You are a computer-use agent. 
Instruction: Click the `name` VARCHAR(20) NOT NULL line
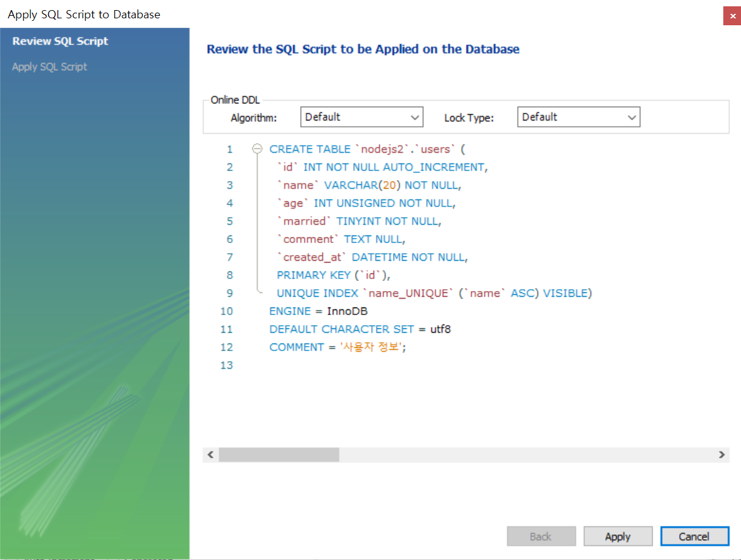369,185
